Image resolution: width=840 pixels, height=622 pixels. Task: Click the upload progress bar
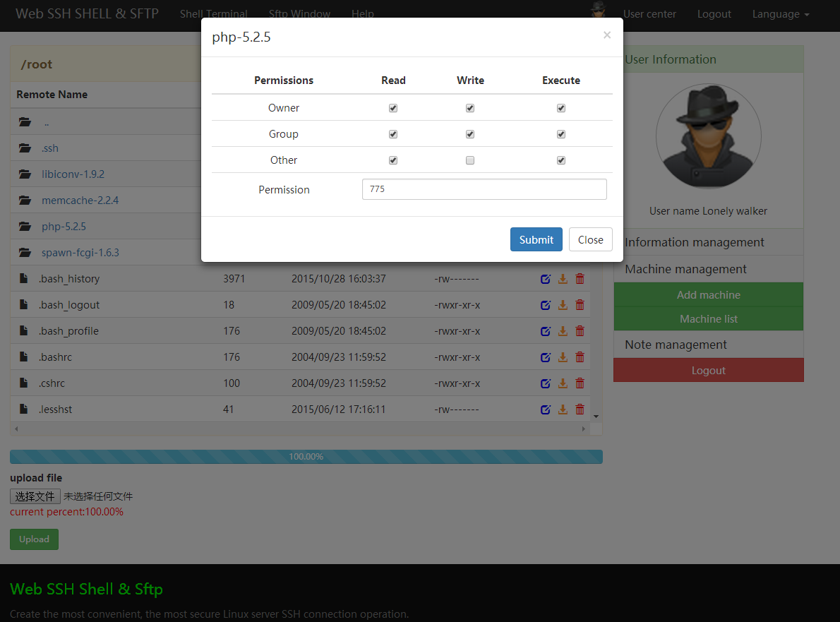click(306, 457)
